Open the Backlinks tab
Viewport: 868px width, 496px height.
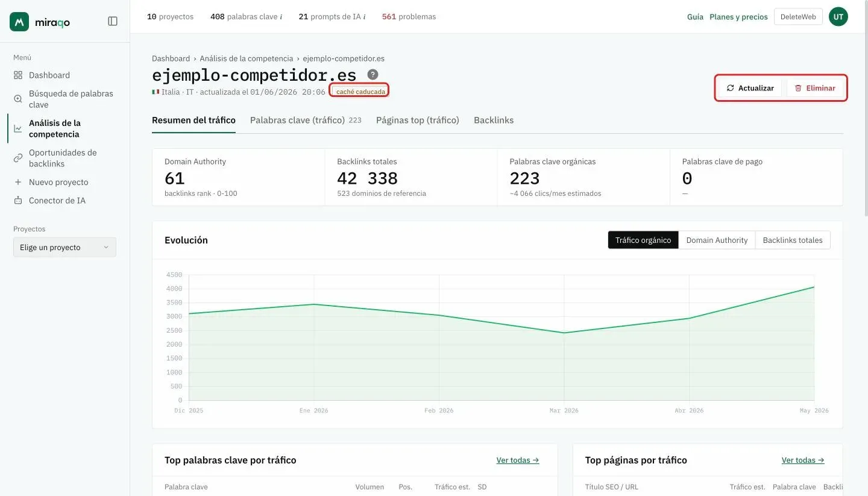(494, 120)
